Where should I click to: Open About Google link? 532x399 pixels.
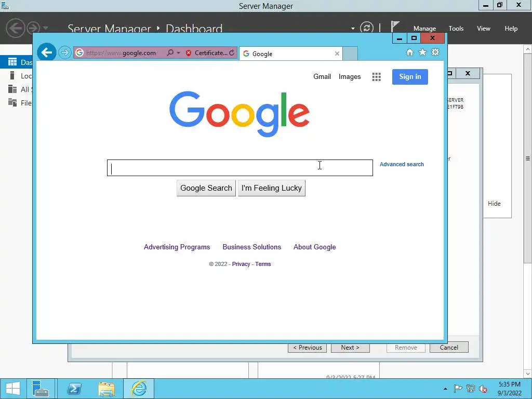pyautogui.click(x=314, y=247)
